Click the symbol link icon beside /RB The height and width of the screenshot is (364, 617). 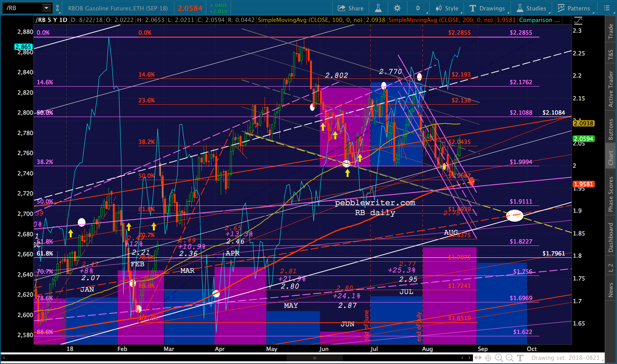tap(57, 8)
